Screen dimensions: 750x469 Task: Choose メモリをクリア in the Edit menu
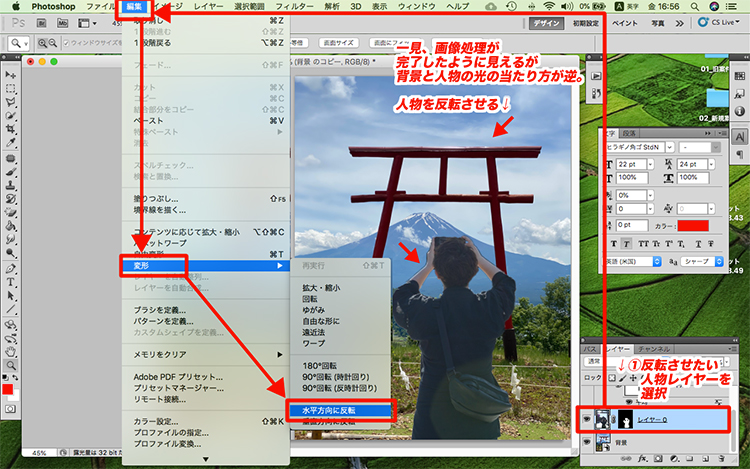[206, 355]
